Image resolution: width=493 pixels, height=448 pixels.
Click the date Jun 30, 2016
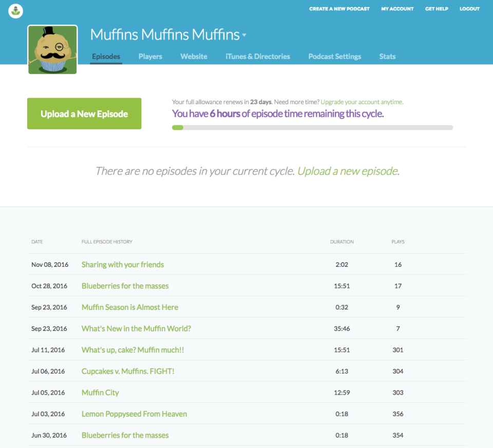[49, 435]
